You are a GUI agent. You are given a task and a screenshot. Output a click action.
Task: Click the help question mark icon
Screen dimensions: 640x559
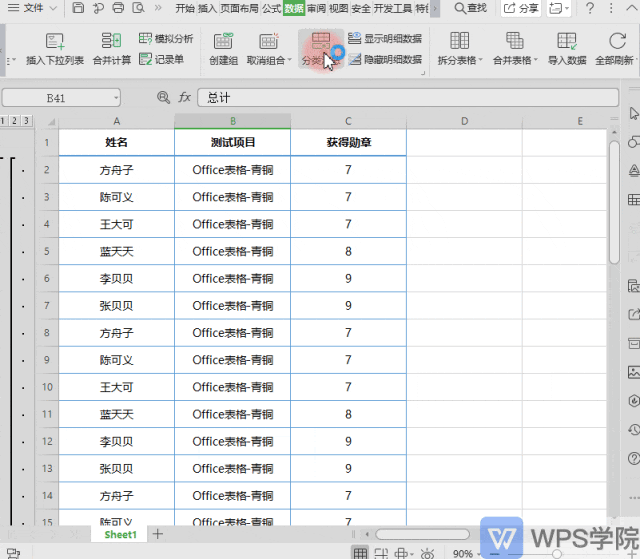pos(590,8)
